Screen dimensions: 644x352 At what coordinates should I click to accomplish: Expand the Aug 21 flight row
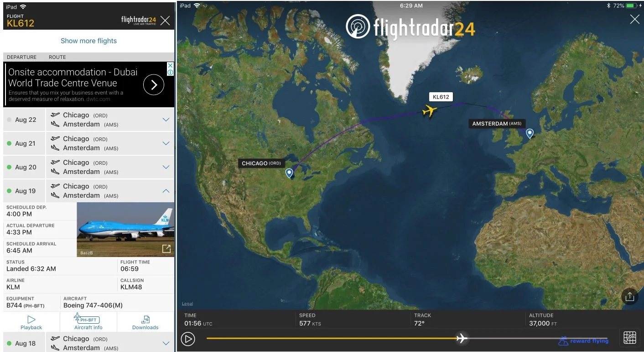(x=166, y=143)
